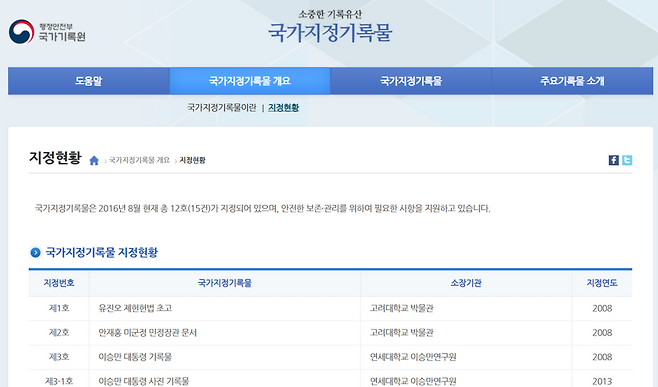The height and width of the screenshot is (387, 658).
Task: Go to 국가지정기록물이란 submenu link
Action: click(222, 108)
